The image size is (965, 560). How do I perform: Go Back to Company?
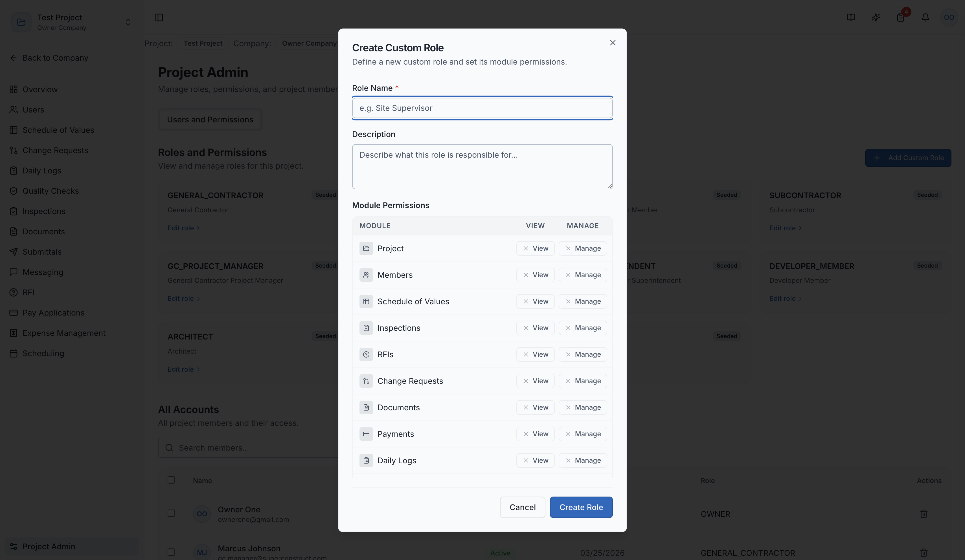pyautogui.click(x=49, y=58)
